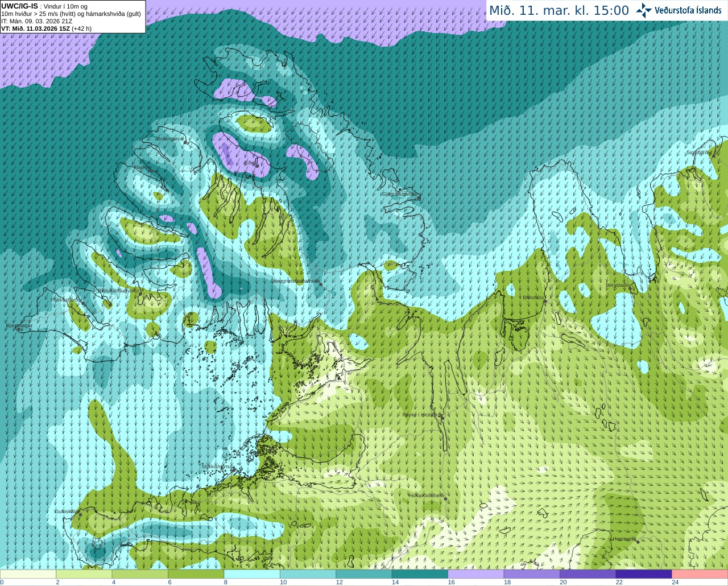Click the 22–24 m/s dark indigo legend swatch
The height and width of the screenshot is (586, 728).
(644, 574)
